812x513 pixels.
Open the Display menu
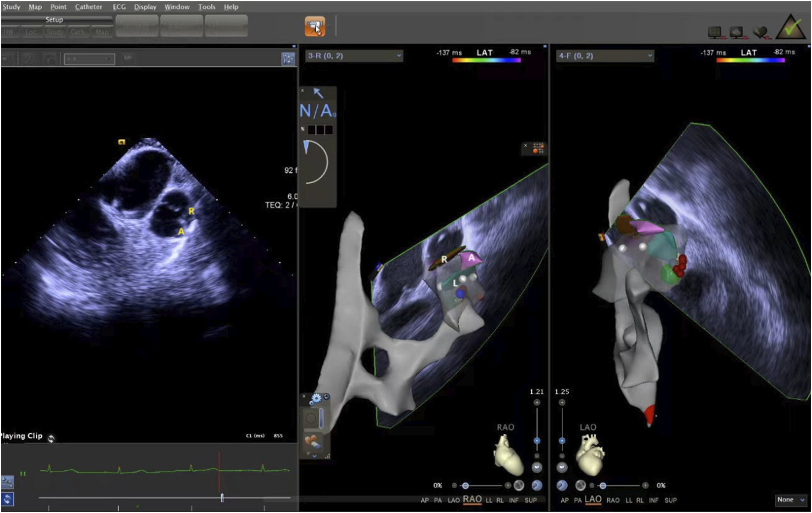point(145,7)
